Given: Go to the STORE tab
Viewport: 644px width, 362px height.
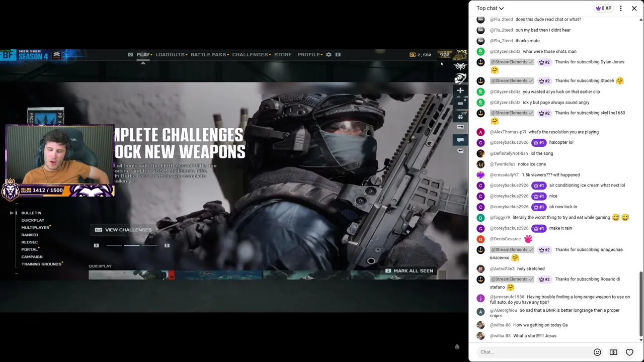Looking at the screenshot, I should [x=283, y=54].
